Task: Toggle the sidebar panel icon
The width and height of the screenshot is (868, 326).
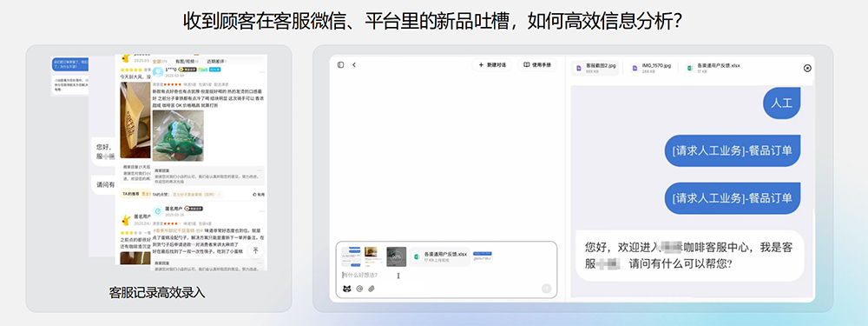Action: (340, 65)
